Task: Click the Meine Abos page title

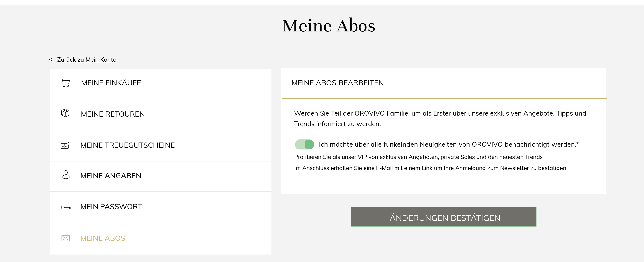Action: pyautogui.click(x=329, y=26)
